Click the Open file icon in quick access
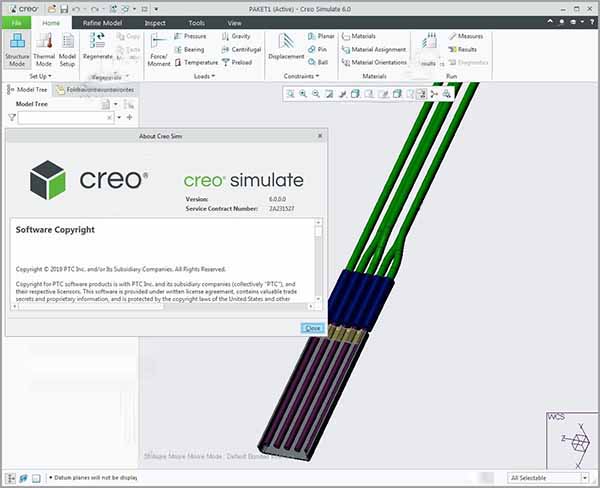600x488 pixels. click(52, 9)
